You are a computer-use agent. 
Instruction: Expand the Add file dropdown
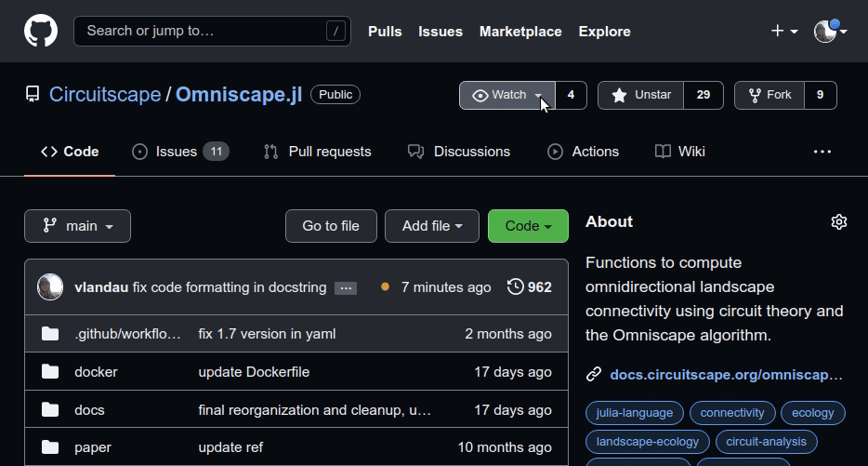click(x=431, y=226)
